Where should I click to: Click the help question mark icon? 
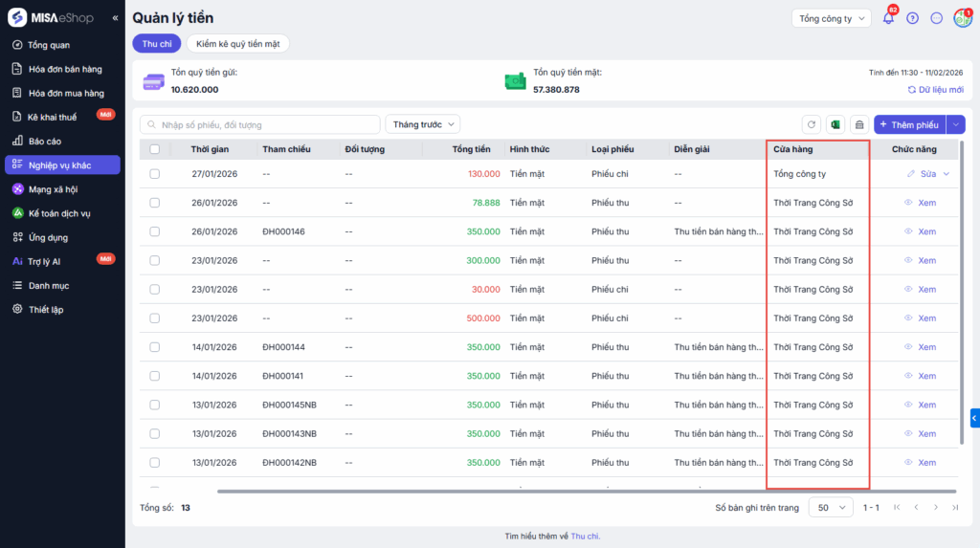[912, 18]
